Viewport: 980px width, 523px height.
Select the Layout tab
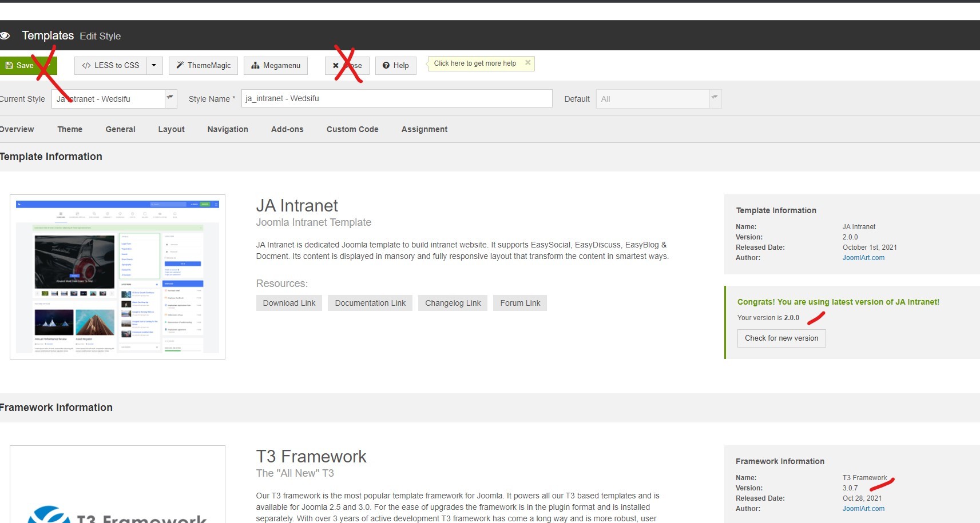(x=172, y=129)
